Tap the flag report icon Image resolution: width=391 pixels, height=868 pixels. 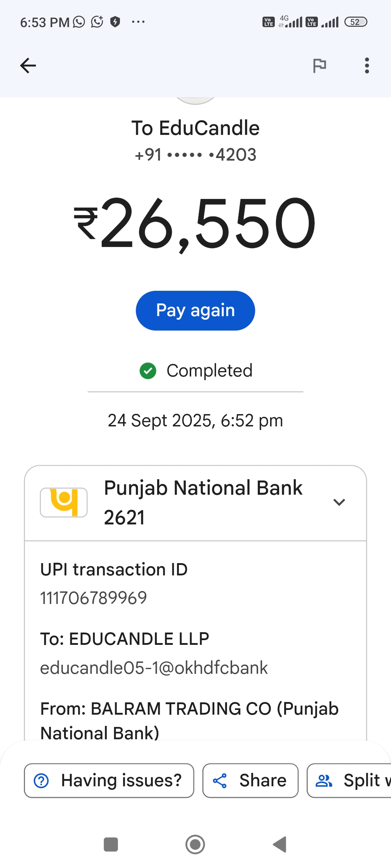coord(319,65)
